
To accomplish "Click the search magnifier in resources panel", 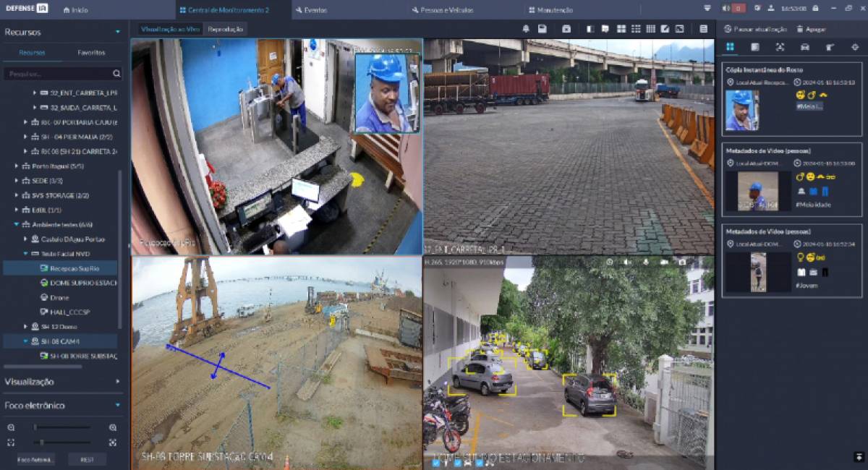I will pos(116,74).
